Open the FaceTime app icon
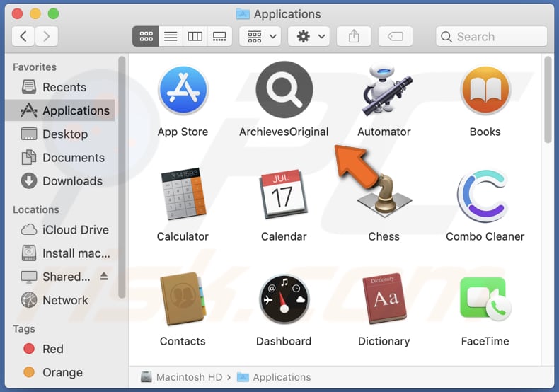This screenshot has height=392, width=559. pos(485,299)
